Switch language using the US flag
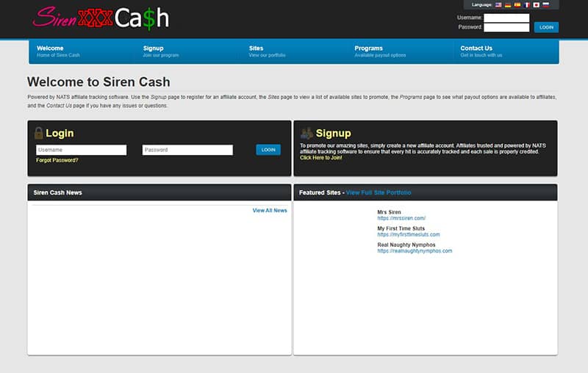Image resolution: width=588 pixels, height=373 pixels. [498, 5]
